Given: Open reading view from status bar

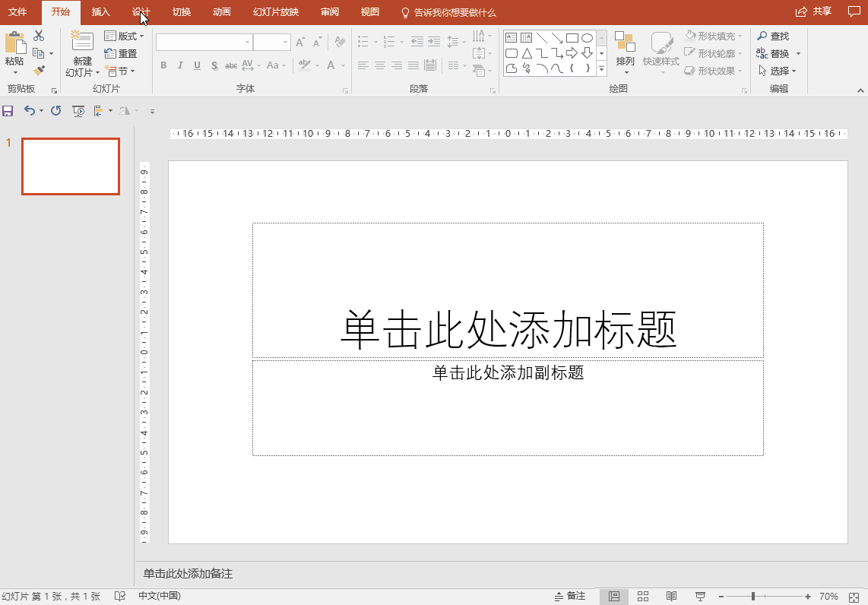Looking at the screenshot, I should click(671, 597).
